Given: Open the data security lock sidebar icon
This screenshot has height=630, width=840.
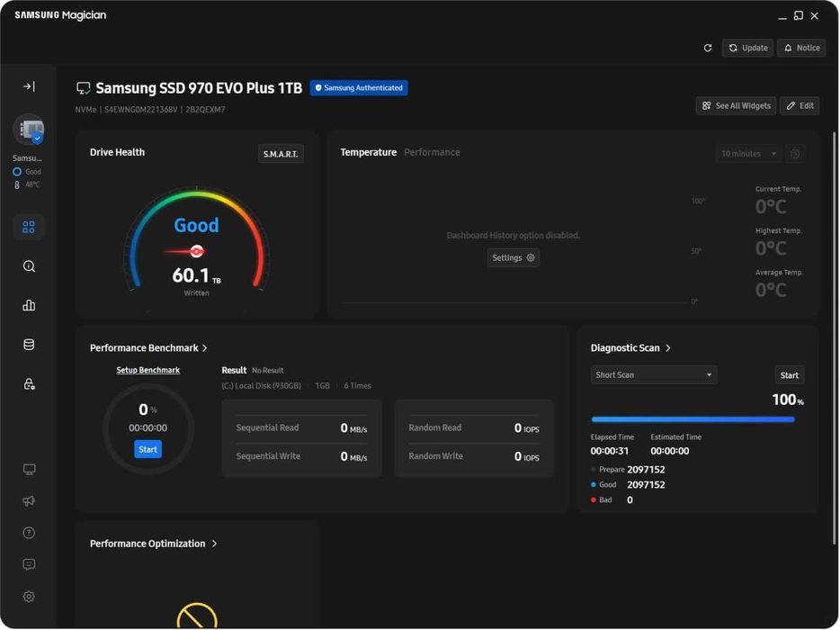Looking at the screenshot, I should (x=29, y=384).
